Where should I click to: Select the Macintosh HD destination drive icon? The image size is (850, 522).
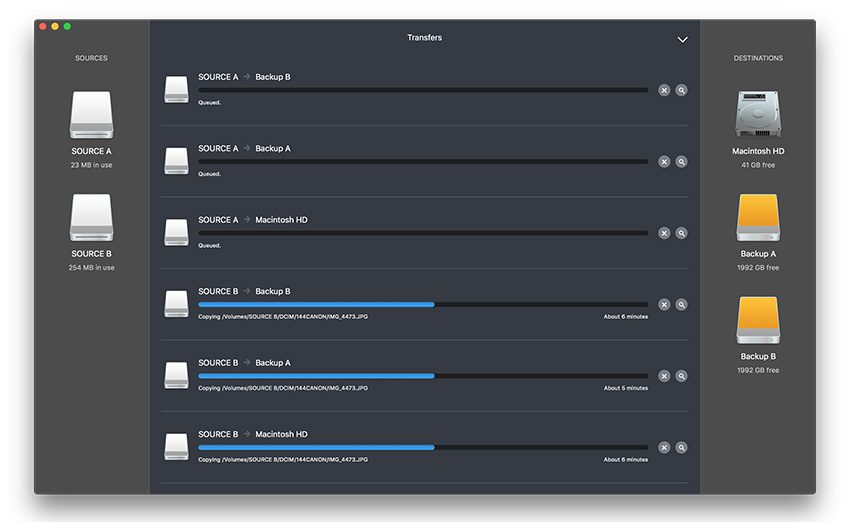click(x=758, y=114)
